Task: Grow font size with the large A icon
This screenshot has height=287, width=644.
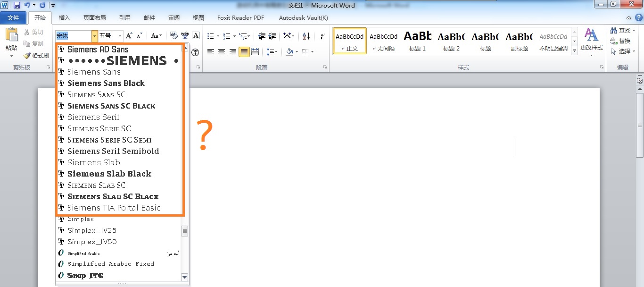Action: (x=129, y=36)
